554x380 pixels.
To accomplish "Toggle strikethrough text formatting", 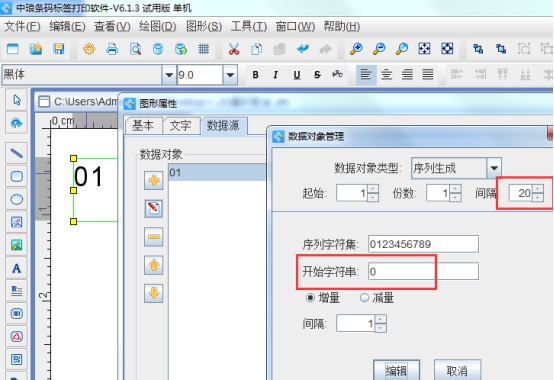I will [317, 75].
